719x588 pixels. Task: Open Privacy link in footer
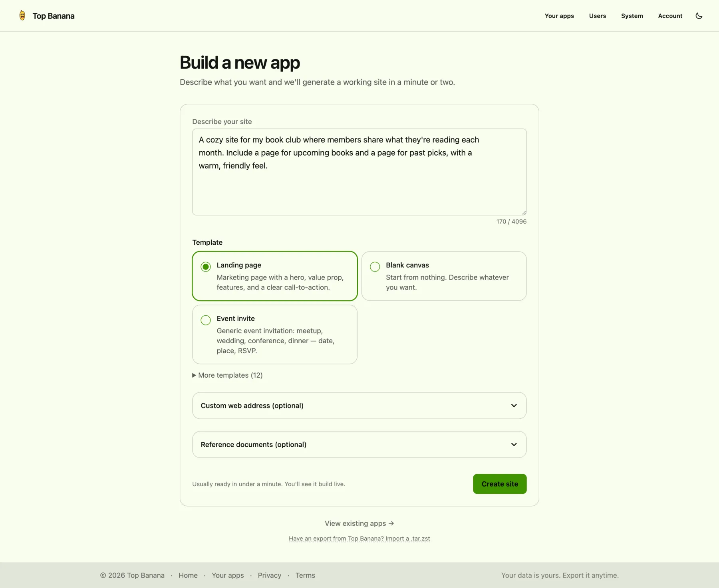(x=269, y=575)
